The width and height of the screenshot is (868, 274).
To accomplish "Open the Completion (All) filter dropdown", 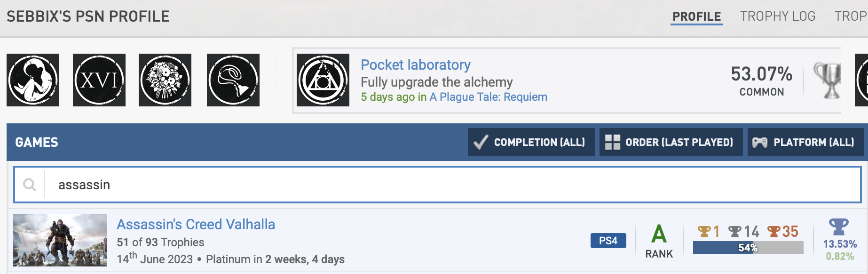I will point(531,142).
